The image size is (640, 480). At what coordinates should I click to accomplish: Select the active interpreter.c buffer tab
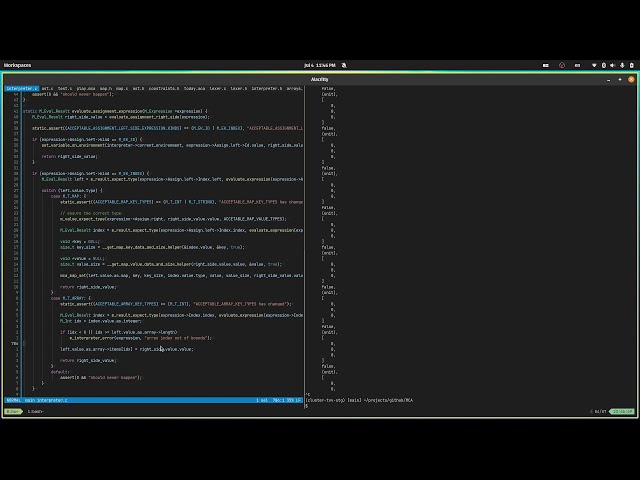click(x=22, y=89)
